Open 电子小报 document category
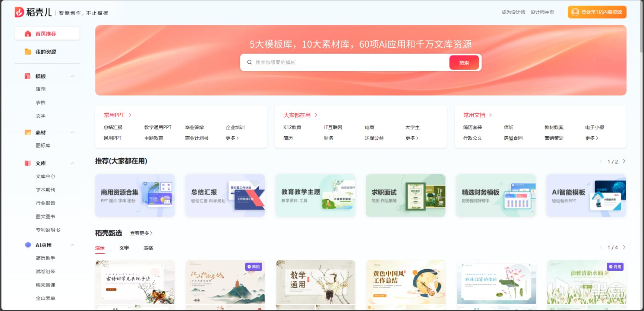The image size is (644, 311). (x=594, y=127)
